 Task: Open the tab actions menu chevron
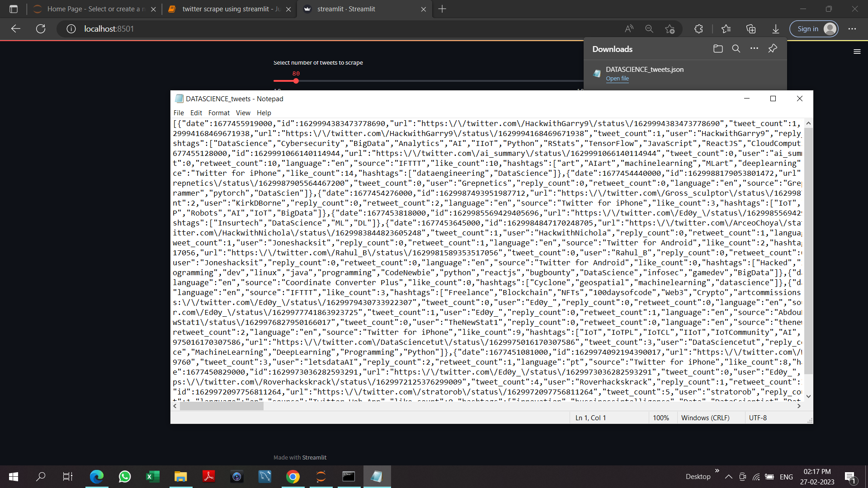click(14, 9)
